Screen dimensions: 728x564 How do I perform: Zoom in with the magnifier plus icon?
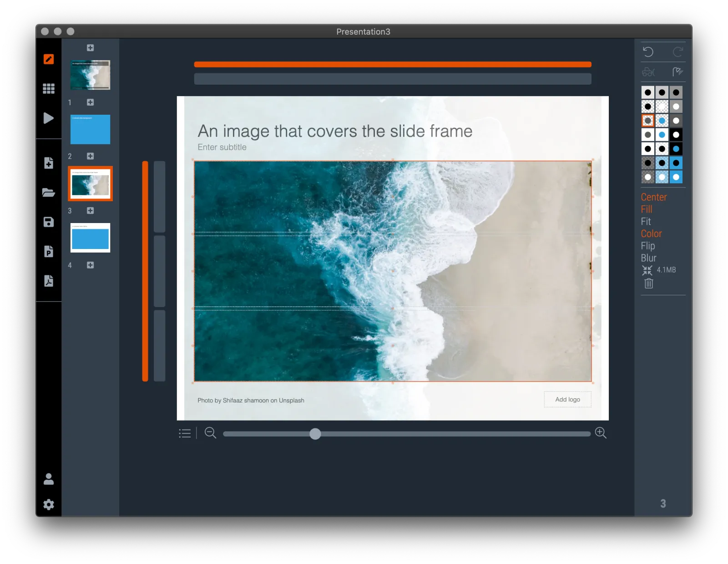coord(601,433)
